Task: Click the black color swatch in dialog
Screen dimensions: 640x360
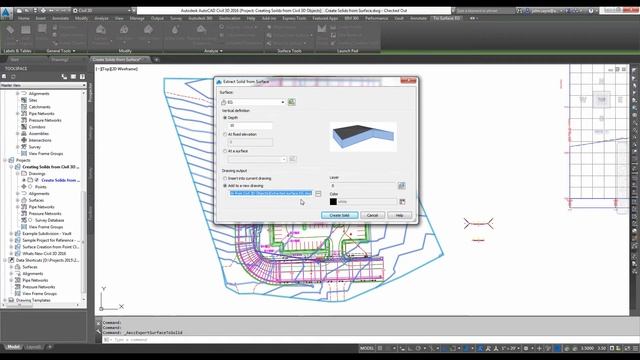Action: pos(333,202)
